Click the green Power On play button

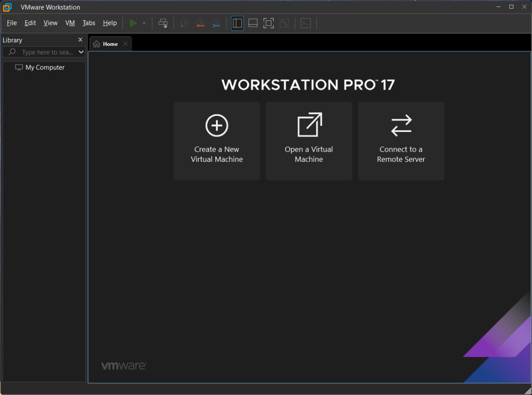tap(133, 23)
